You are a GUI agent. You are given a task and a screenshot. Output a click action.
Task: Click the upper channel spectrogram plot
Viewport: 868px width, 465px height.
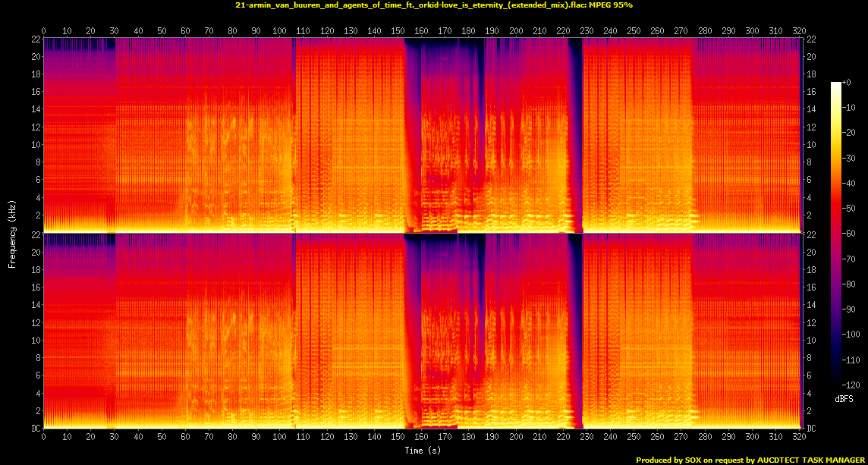click(423, 134)
